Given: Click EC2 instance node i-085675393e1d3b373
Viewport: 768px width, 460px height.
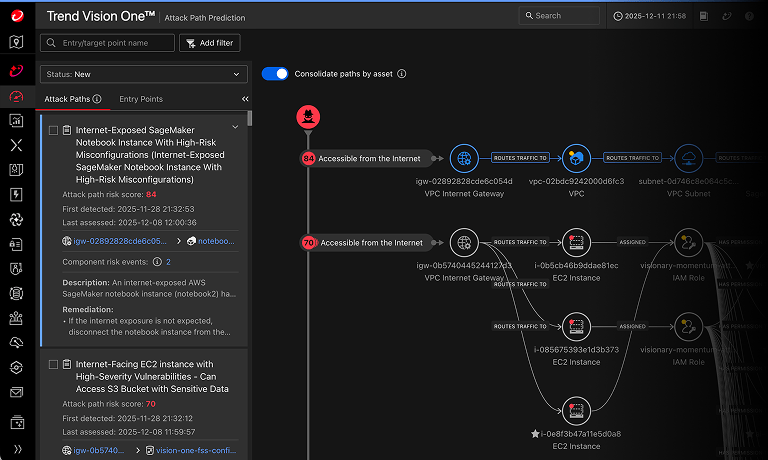Looking at the screenshot, I should (x=576, y=326).
